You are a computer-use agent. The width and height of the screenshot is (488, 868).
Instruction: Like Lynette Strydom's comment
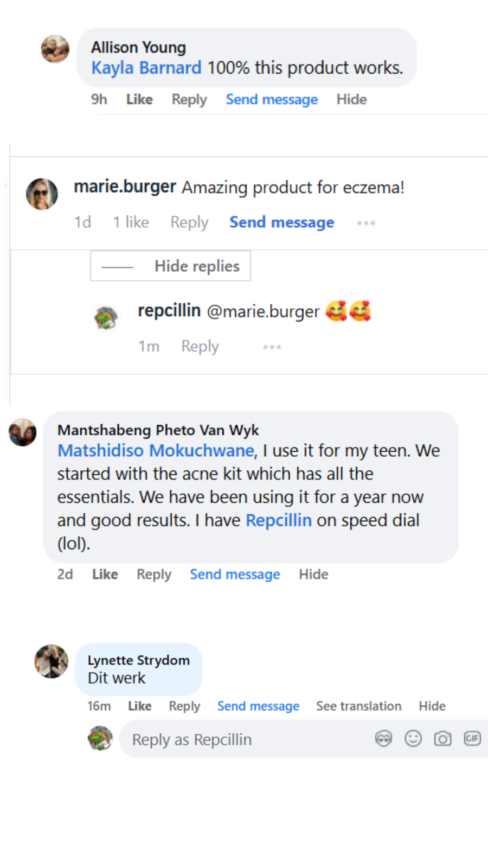(139, 706)
